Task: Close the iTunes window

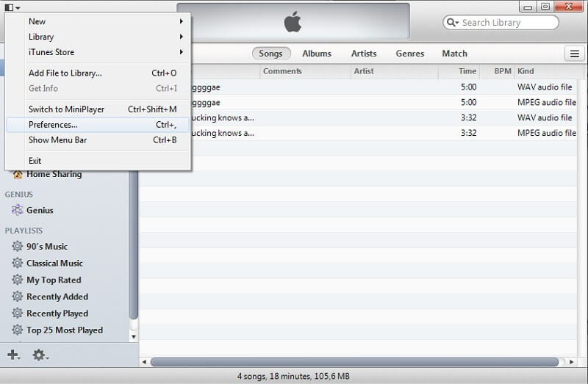Action: click(568, 7)
